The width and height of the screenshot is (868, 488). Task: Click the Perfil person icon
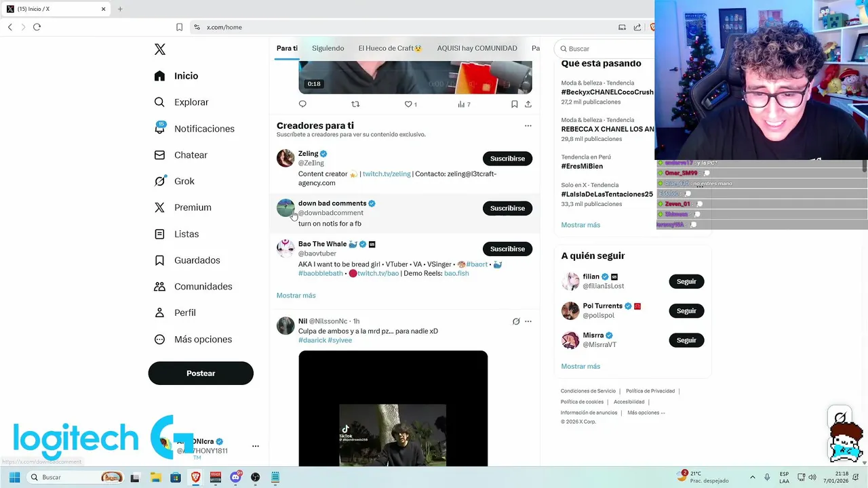[159, 312]
